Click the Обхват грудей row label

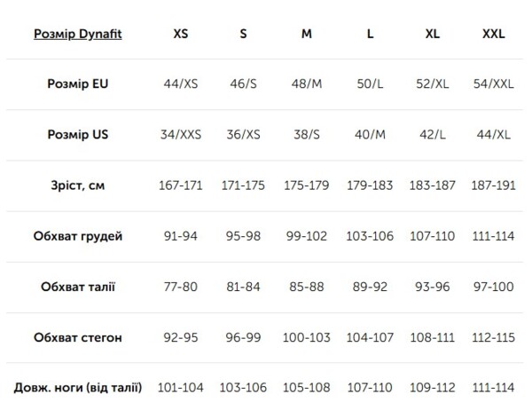click(78, 236)
